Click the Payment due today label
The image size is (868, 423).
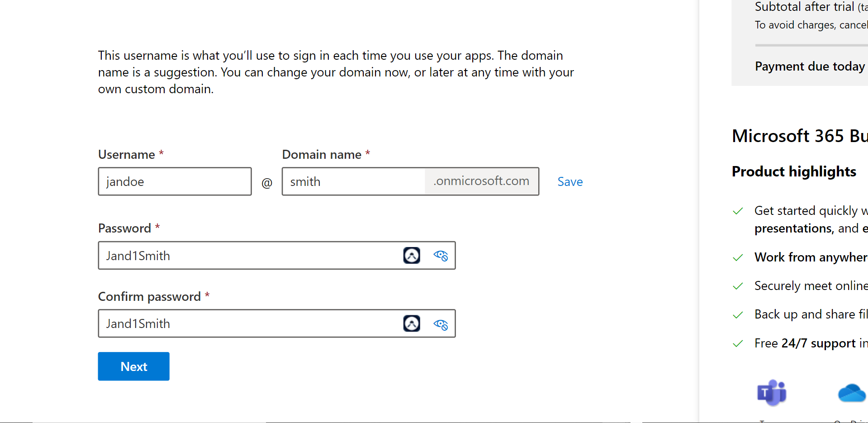[810, 67]
